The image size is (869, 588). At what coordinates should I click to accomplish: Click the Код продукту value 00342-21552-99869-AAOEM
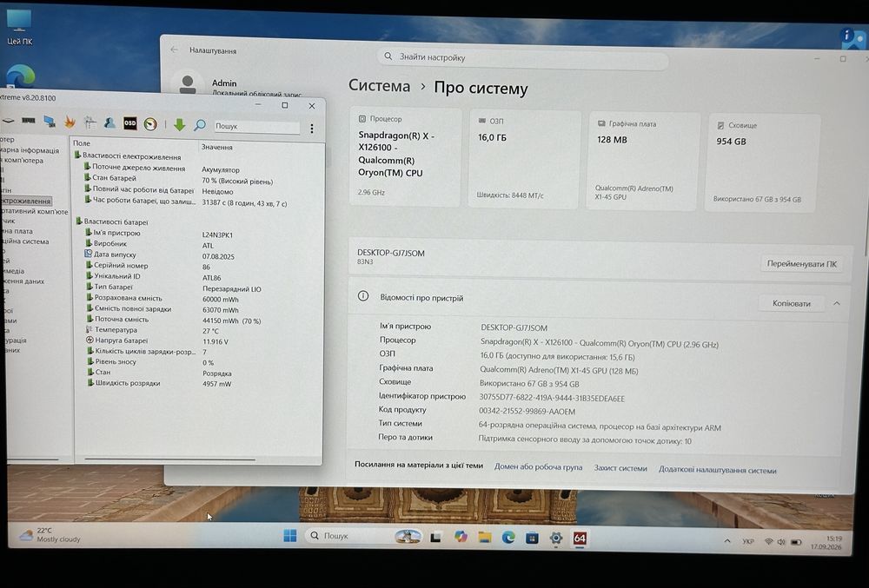527,412
